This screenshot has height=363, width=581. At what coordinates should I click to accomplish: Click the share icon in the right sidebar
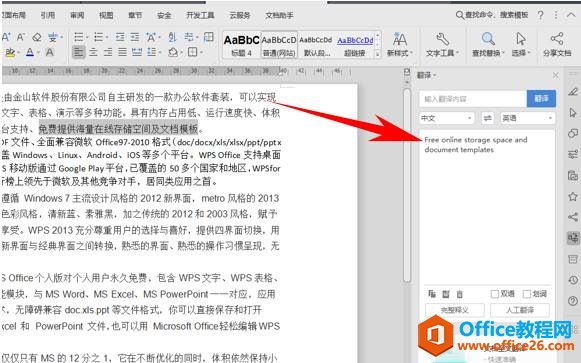tap(573, 217)
